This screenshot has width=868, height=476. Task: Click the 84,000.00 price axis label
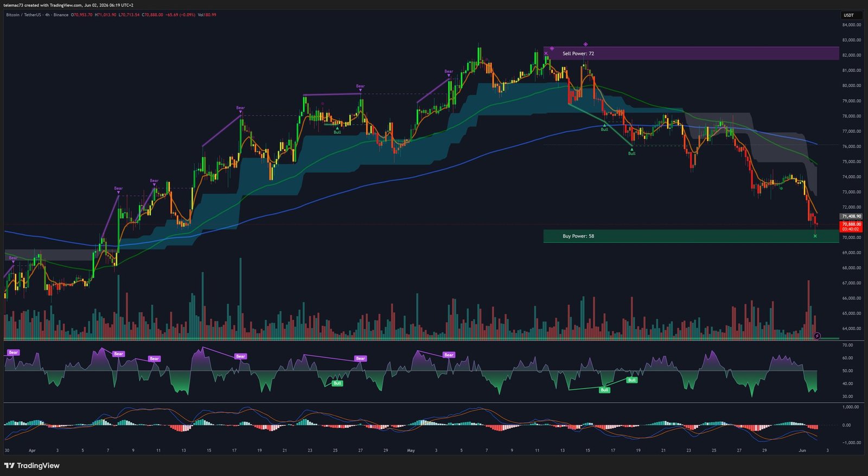[851, 25]
